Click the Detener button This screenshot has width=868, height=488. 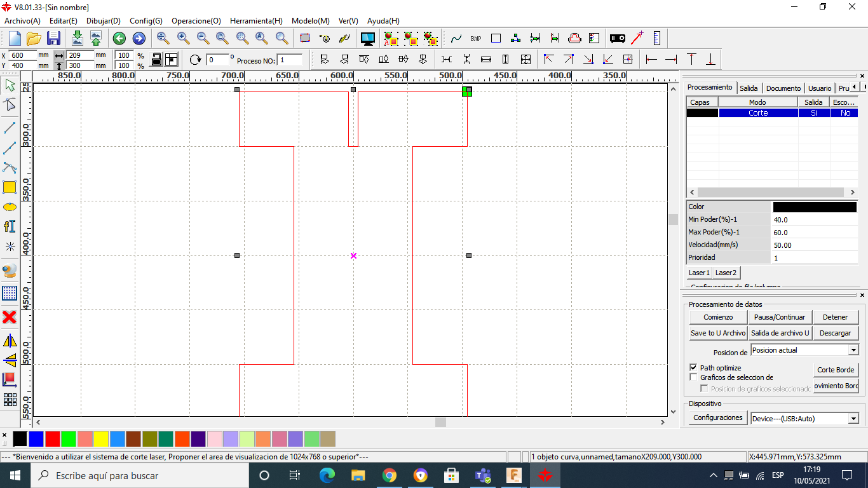pyautogui.click(x=835, y=317)
